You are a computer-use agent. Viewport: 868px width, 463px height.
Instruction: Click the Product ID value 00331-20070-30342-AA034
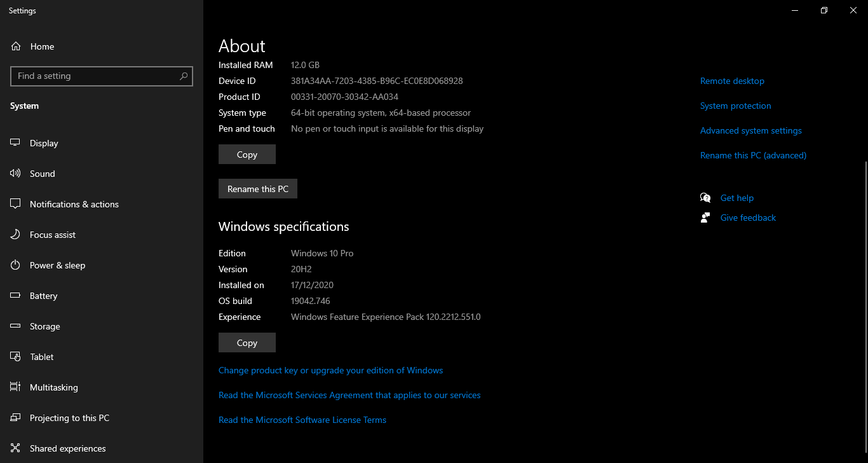point(344,97)
